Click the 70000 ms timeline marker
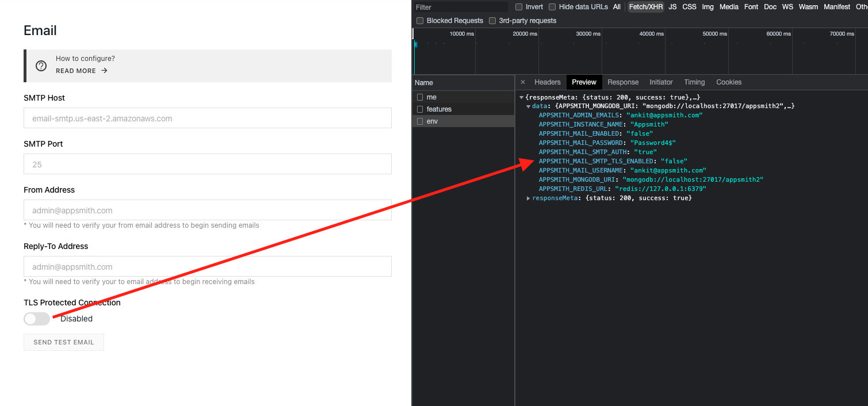This screenshot has height=406, width=868. 842,34
